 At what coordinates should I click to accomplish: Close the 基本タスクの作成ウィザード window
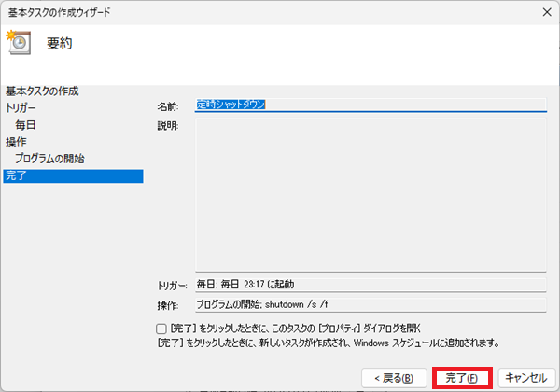click(547, 12)
